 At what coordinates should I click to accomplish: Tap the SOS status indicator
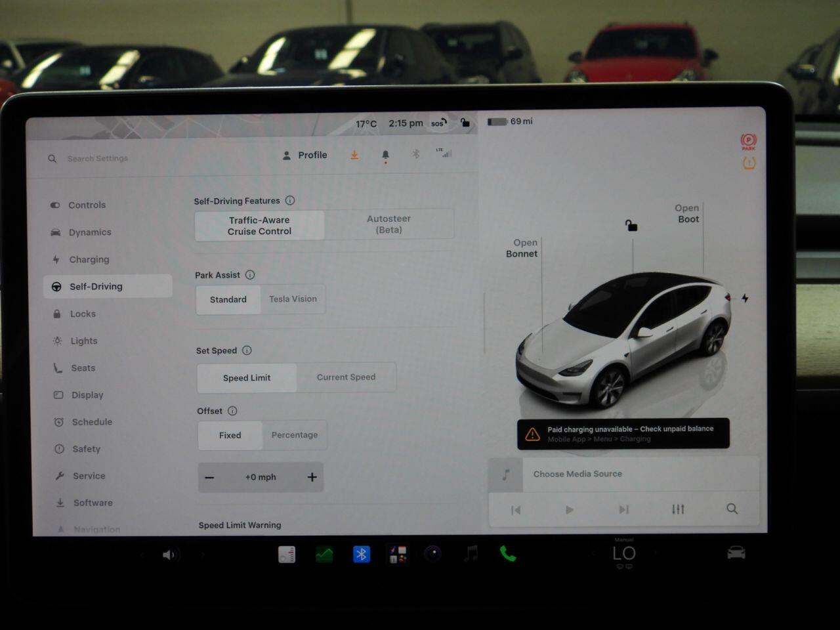(439, 123)
